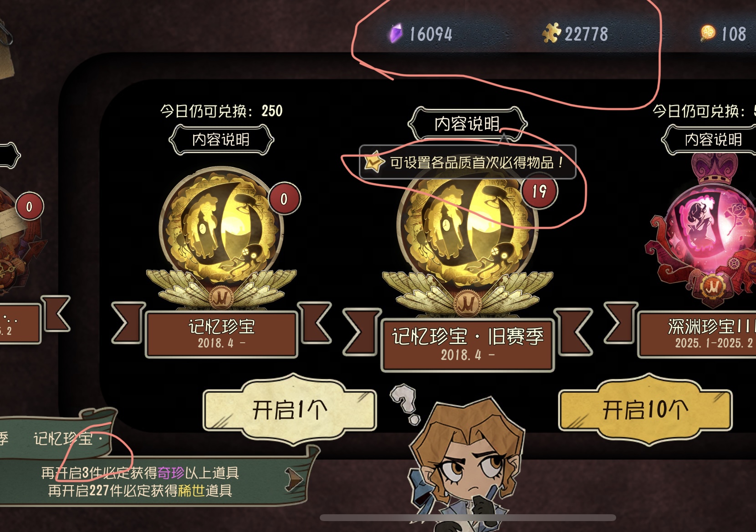Tap the lightbulb inspiration currency icon
Viewport: 756px width, 532px height.
pyautogui.click(x=708, y=33)
